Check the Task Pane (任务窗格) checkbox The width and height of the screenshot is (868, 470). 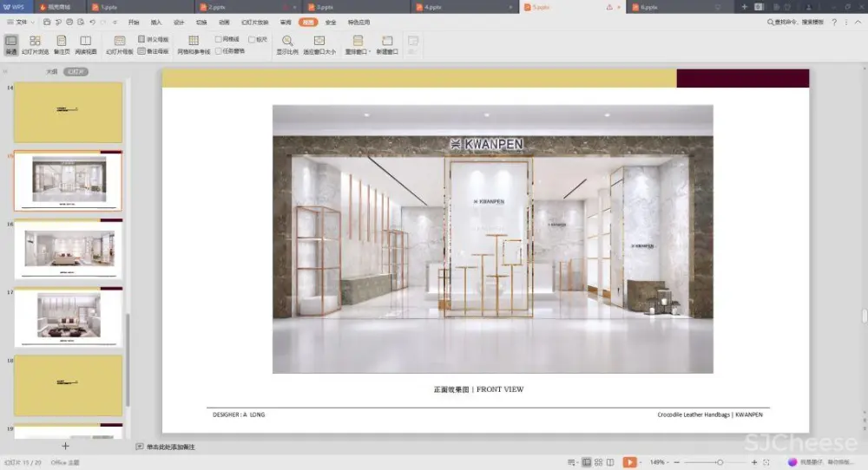click(x=219, y=51)
